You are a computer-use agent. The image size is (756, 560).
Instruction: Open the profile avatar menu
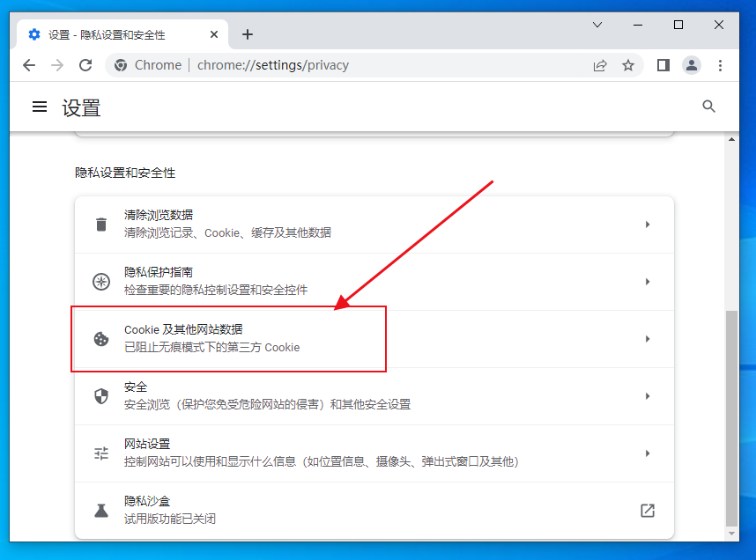tap(692, 65)
